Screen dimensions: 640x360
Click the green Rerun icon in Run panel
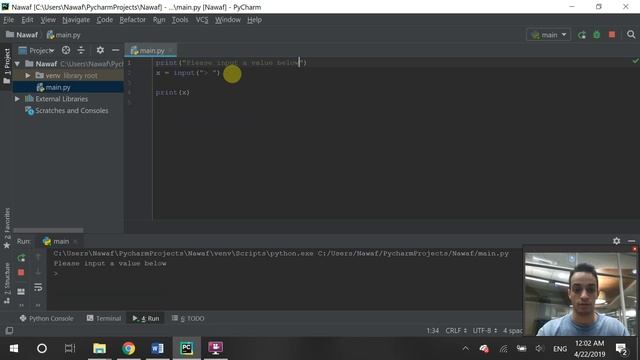coord(21,258)
